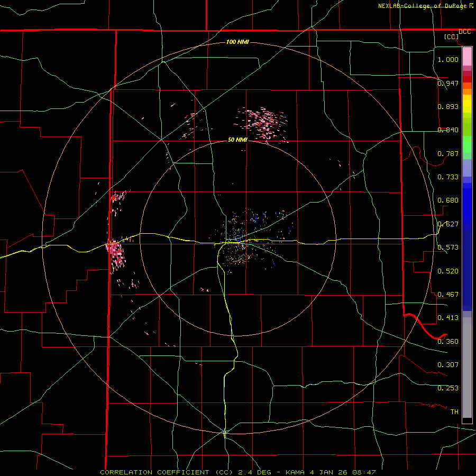Select the 0.413 legend value
476x476 pixels.
(x=448, y=318)
